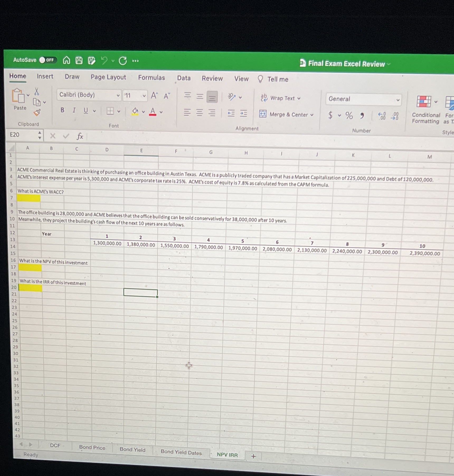Click the Decrease Decimal icon
Screen dimensions: 454x476
[x=395, y=116]
